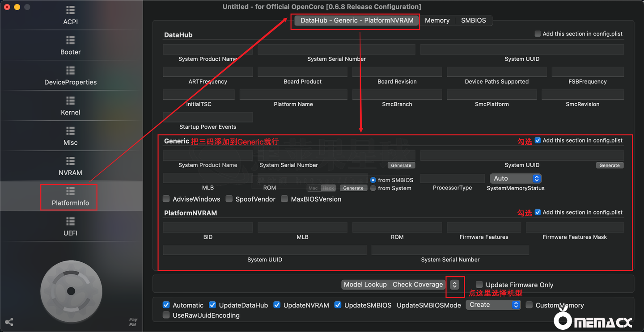644x332 pixels.
Task: Open the SystemMemoryStatus Auto dropdown
Action: coord(516,178)
